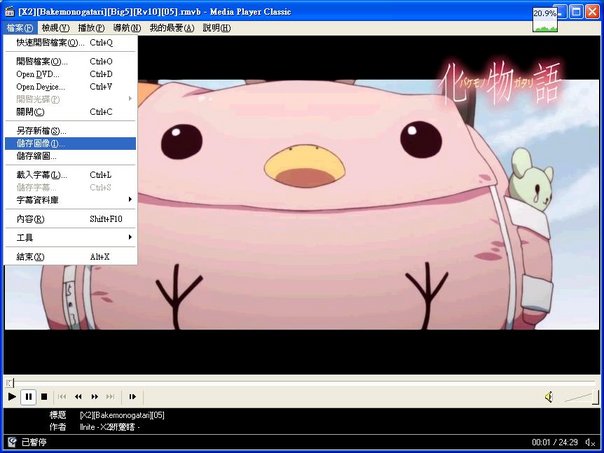Expand the 字幕資料庫 submenu
This screenshot has height=453, width=604.
click(x=70, y=200)
